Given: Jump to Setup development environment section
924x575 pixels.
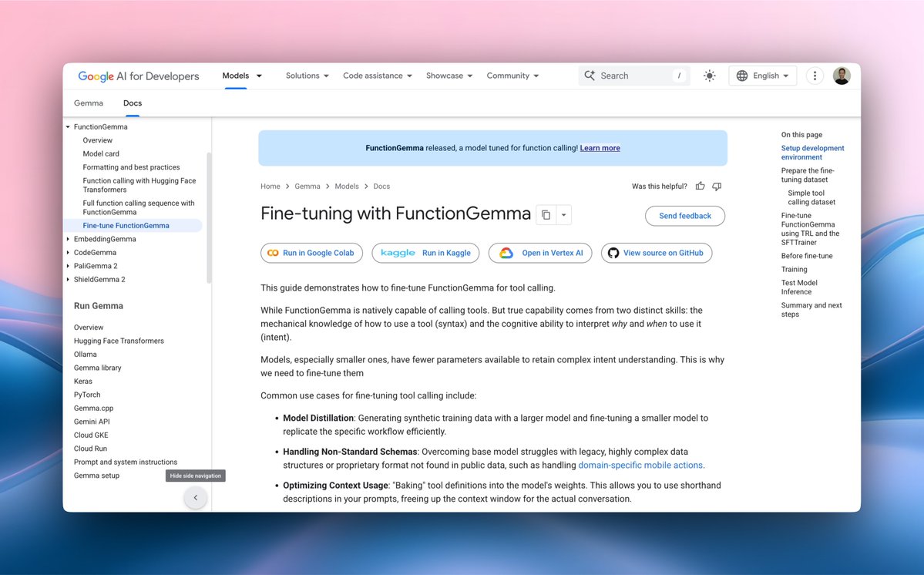Looking at the screenshot, I should click(x=812, y=153).
